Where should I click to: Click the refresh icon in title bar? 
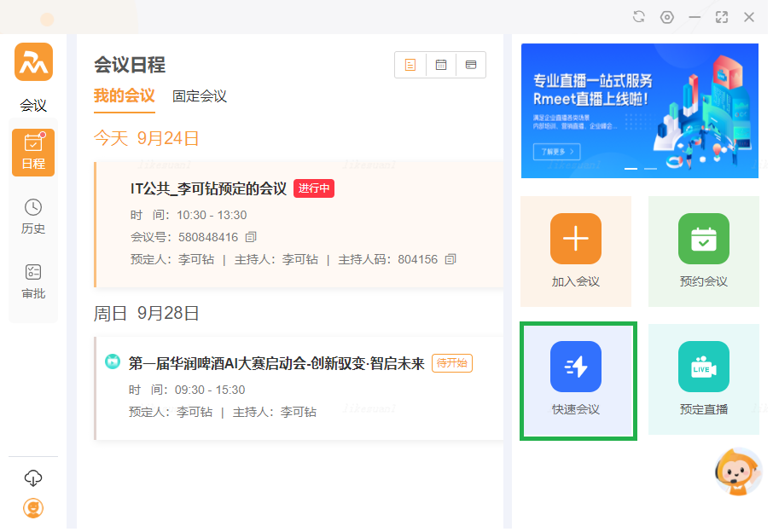tap(639, 17)
